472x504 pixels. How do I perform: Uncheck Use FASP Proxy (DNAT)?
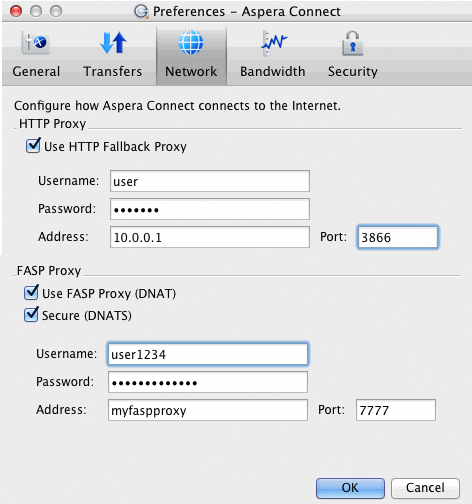[x=31, y=293]
